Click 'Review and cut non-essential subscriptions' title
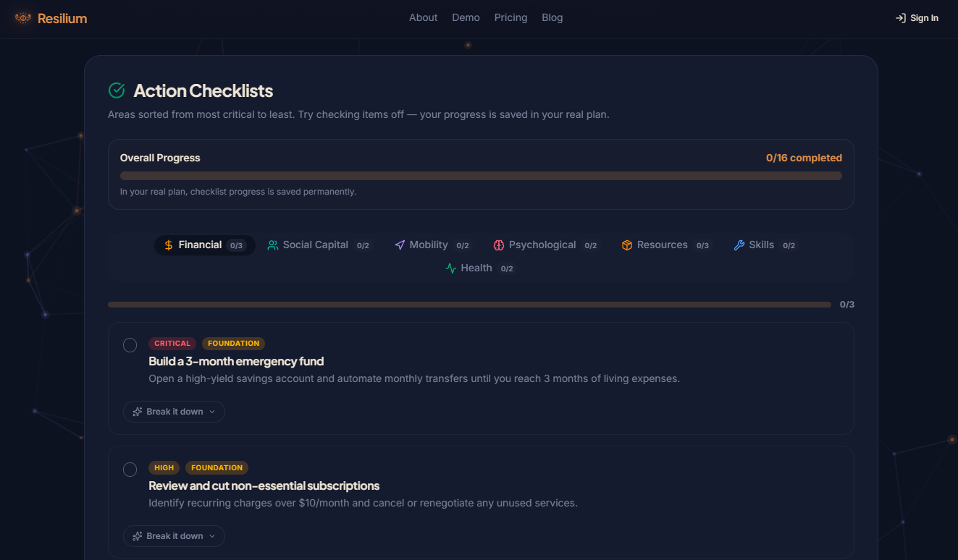958x560 pixels. (x=264, y=485)
